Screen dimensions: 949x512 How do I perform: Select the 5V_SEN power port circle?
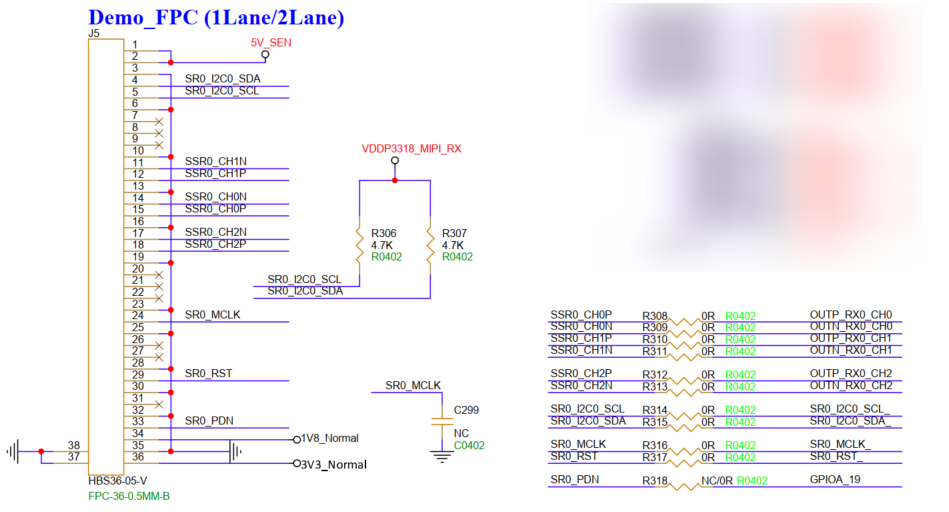pyautogui.click(x=265, y=55)
